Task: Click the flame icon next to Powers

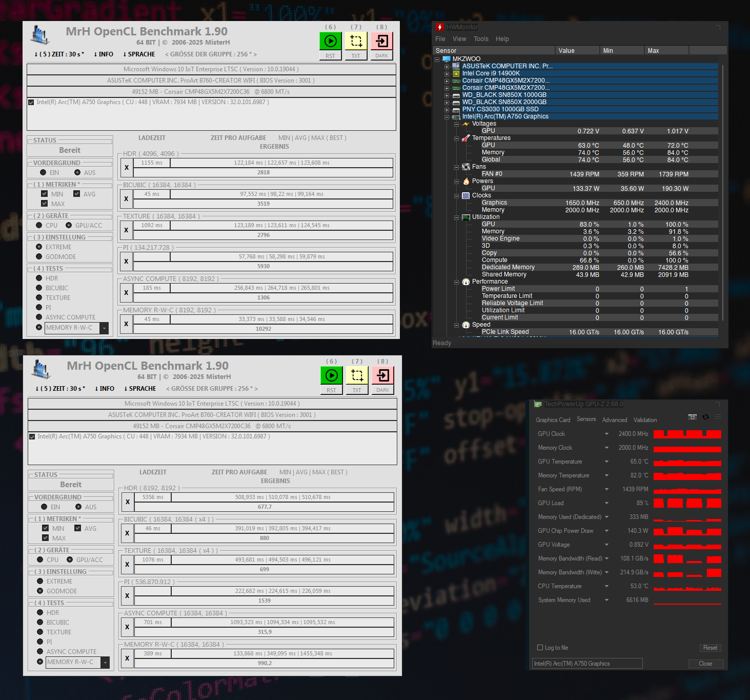Action: click(466, 181)
